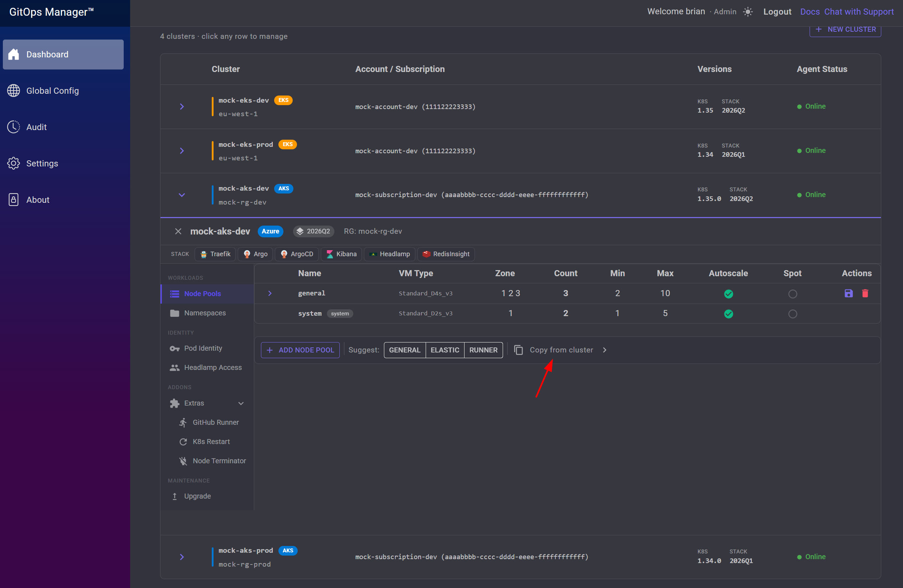
Task: Click the Namespaces folder icon
Action: [175, 313]
